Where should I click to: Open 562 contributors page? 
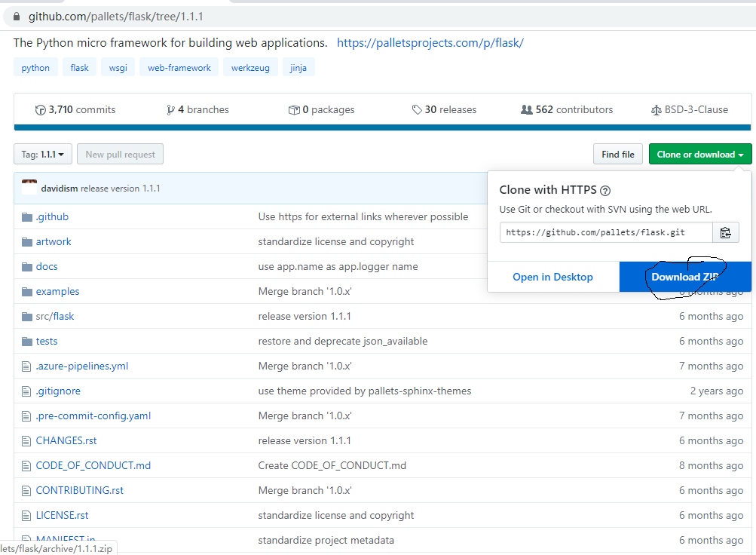tap(567, 110)
